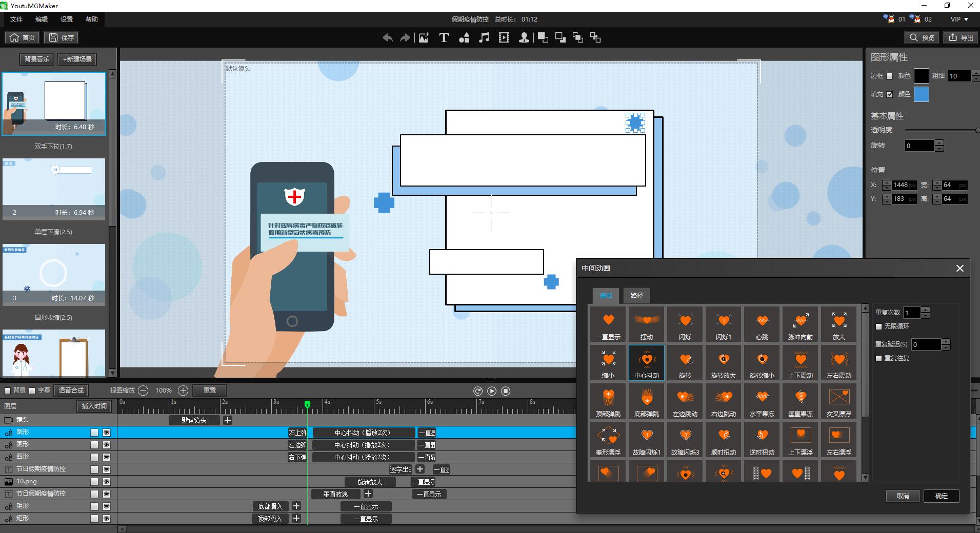
Task: Click the music note icon
Action: [x=484, y=37]
